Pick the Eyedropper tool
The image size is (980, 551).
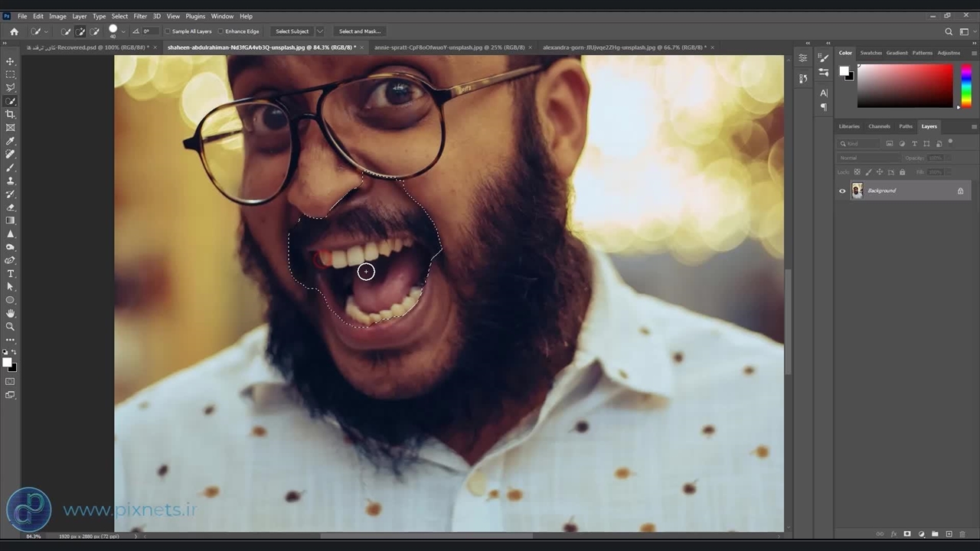(x=11, y=141)
